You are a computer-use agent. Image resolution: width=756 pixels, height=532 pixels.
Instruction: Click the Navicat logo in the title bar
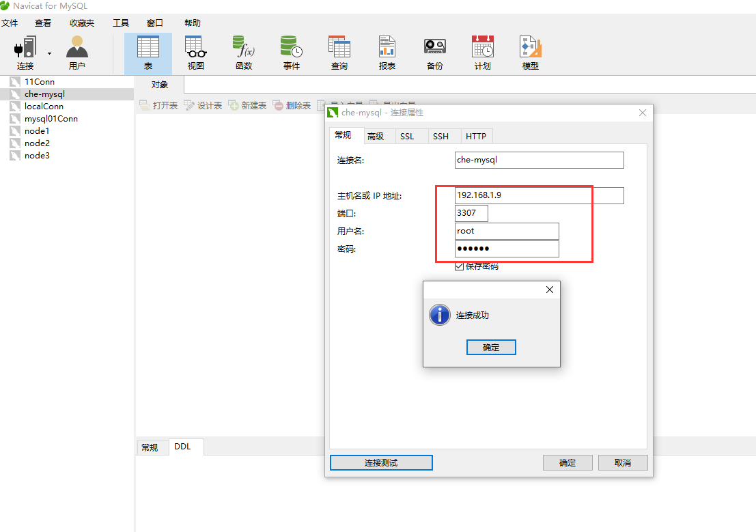tap(5, 5)
